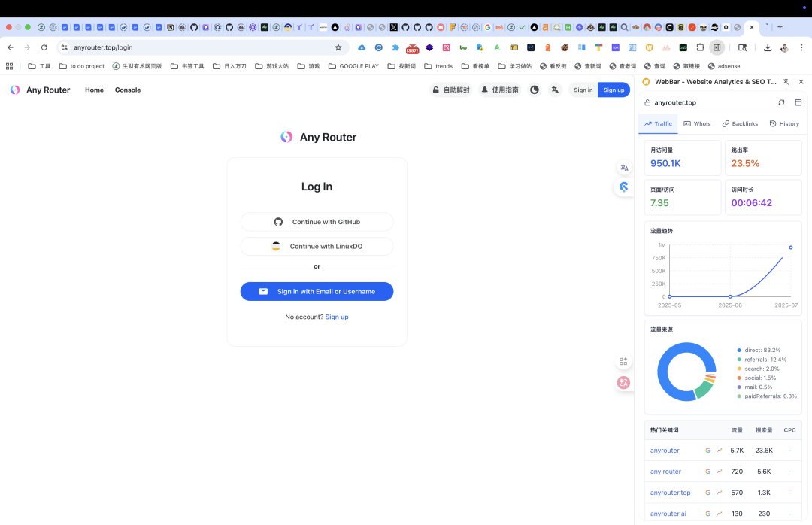Open the 游戏大站 bookmarks folder
Screen dimensions: 812x525
coord(272,66)
